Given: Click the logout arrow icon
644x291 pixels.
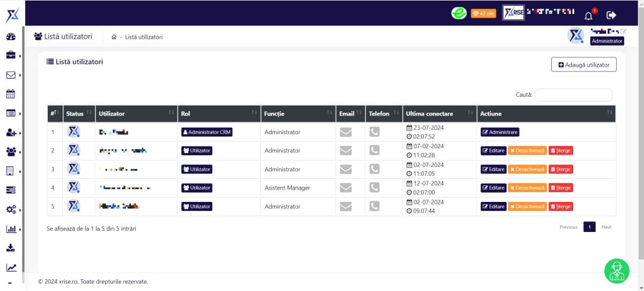Looking at the screenshot, I should (x=611, y=15).
